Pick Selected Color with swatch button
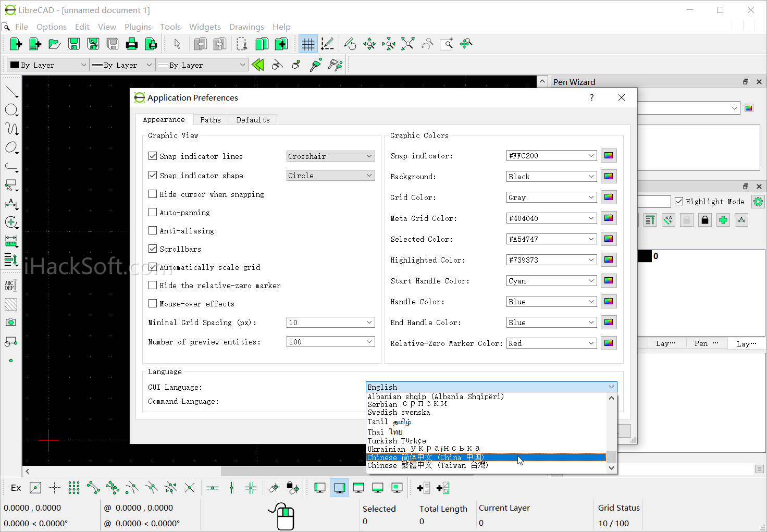767x532 pixels. pos(609,239)
